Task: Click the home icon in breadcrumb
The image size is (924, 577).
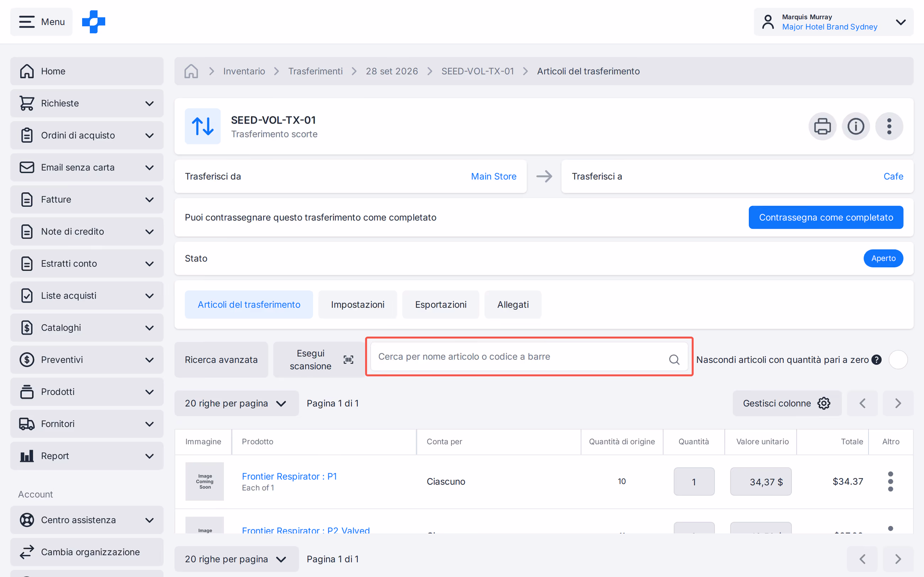Action: click(191, 71)
